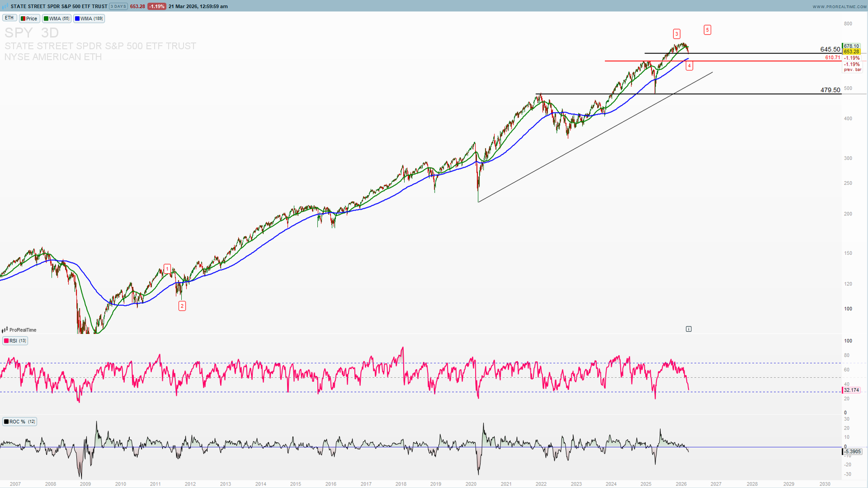Select the Elliott wave label 1
The width and height of the screenshot is (868, 488).
click(x=168, y=268)
